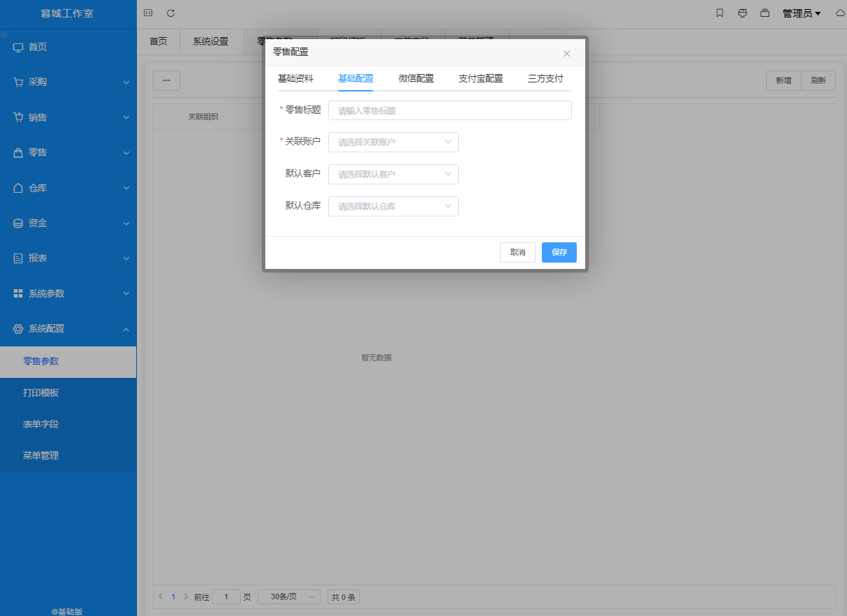Click the 零售标题 input field
Viewport: 847px width, 616px height.
click(x=450, y=110)
